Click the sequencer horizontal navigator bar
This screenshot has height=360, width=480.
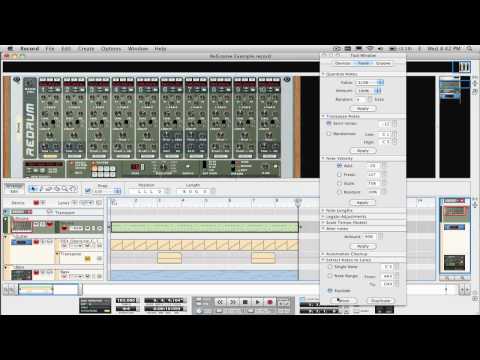point(49,289)
